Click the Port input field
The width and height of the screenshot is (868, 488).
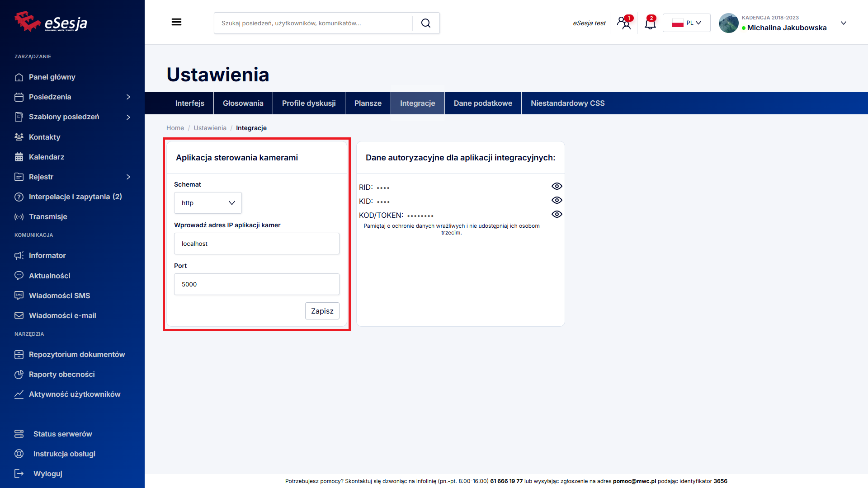(x=256, y=284)
